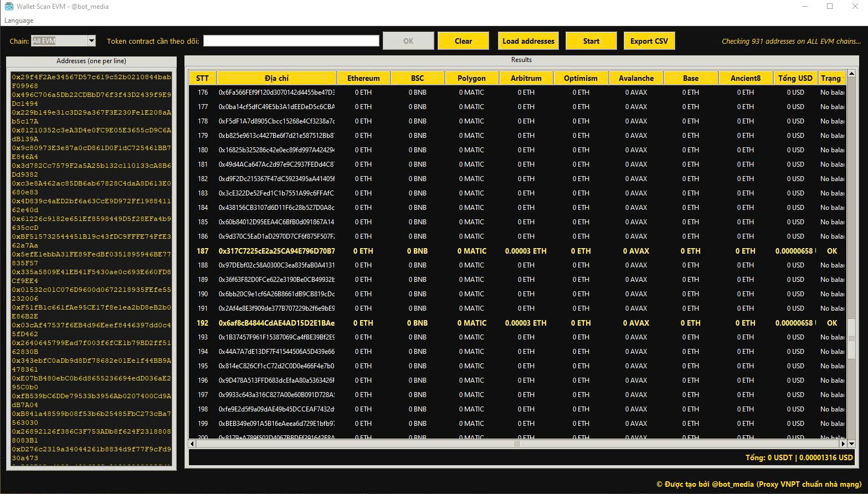Minimize the Wallet Scan EVM window
Viewport: 868px width, 494px height.
tap(804, 7)
